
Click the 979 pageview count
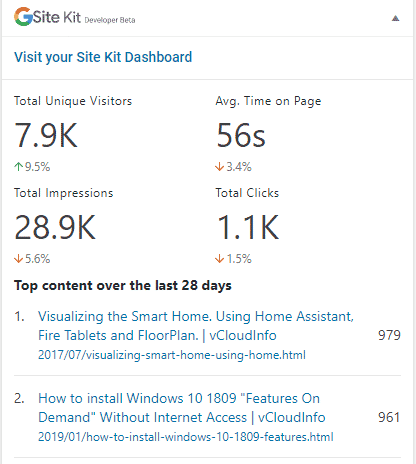(389, 335)
